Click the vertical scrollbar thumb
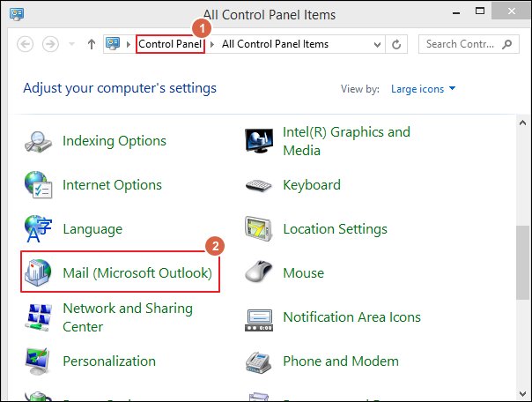The height and width of the screenshot is (402, 532). tap(523, 263)
